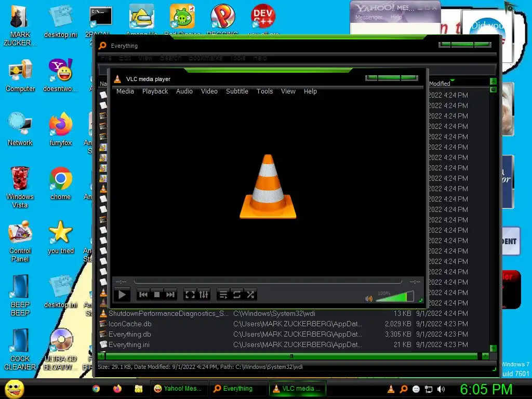Click the Everything magnifier title icon
This screenshot has width=532, height=399.
click(102, 46)
